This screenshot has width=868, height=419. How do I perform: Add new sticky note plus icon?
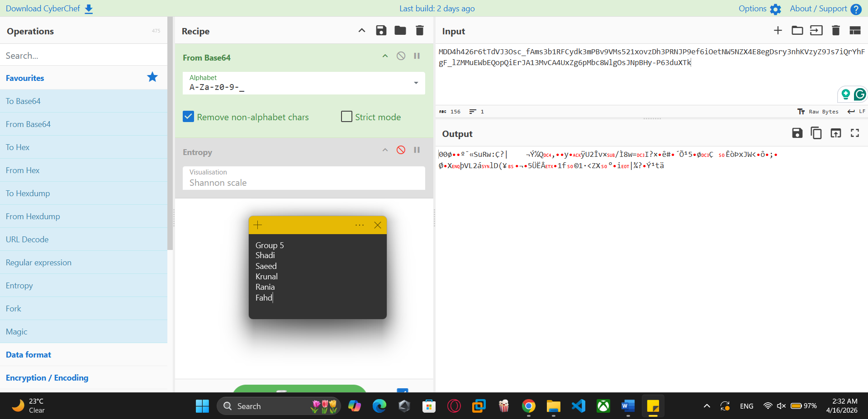coord(258,225)
